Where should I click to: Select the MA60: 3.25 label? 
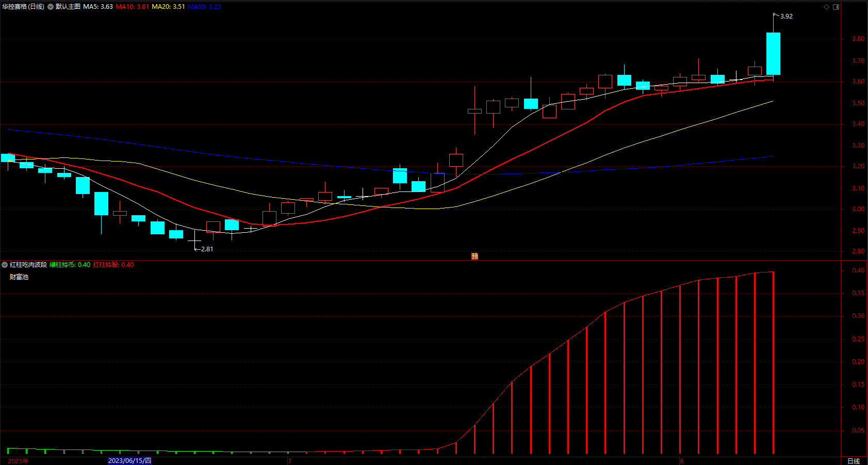coord(204,7)
